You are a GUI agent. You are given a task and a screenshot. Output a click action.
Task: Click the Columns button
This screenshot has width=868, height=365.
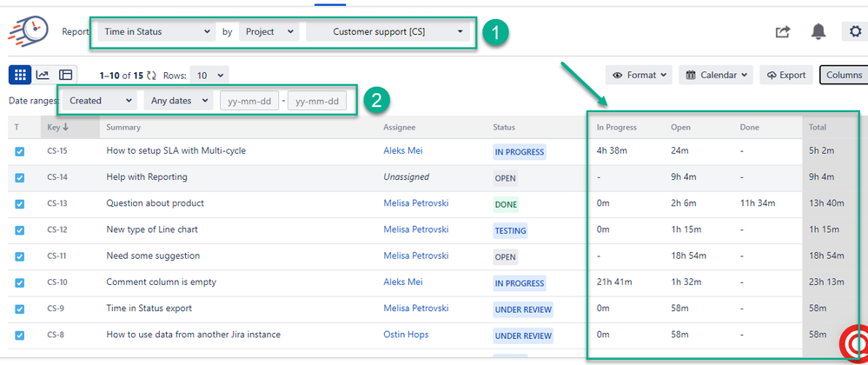click(844, 75)
